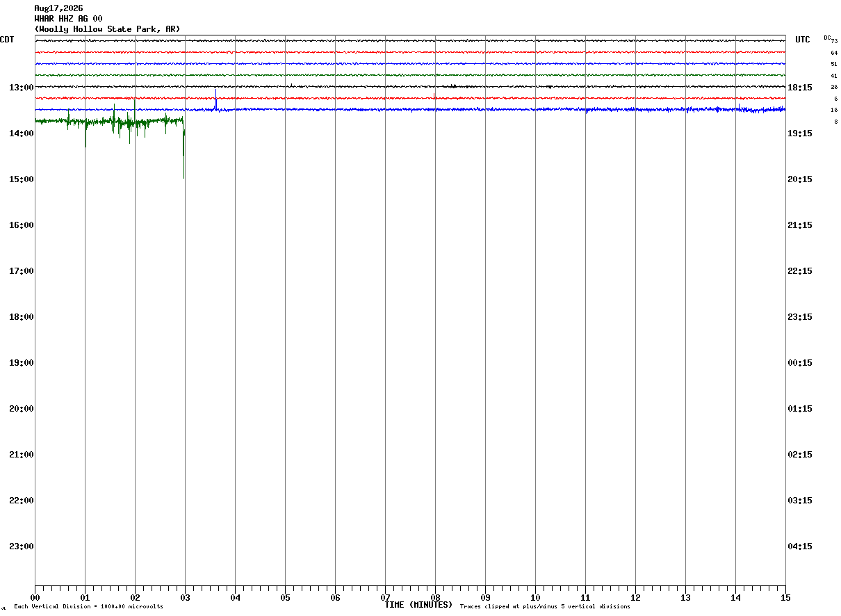Screen dimensions: 841x616
Task: Click the small red spike at minute 08
Action: 434,95
